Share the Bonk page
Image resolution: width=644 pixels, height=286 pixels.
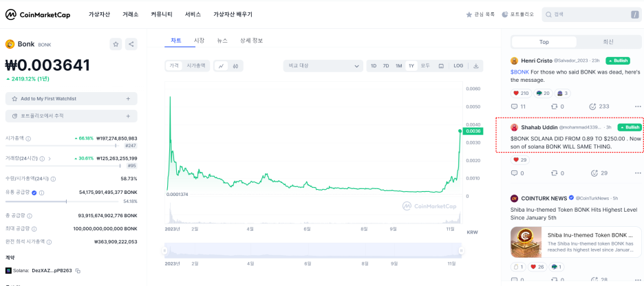[x=131, y=44]
